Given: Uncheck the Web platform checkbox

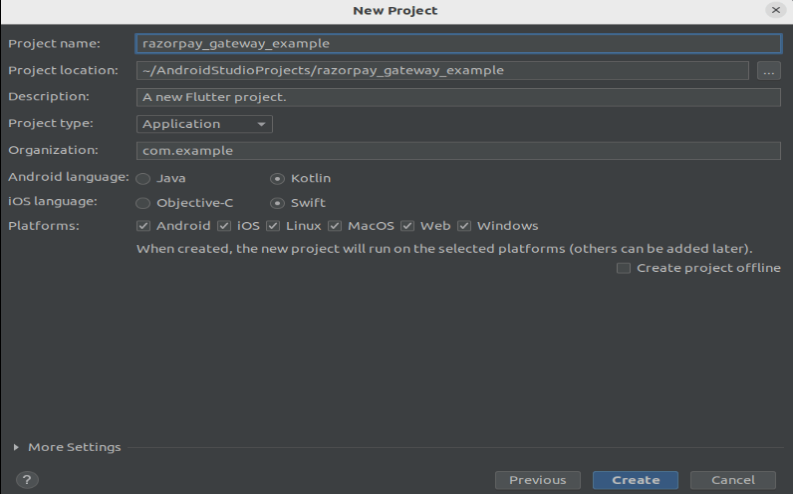Looking at the screenshot, I should 407,226.
